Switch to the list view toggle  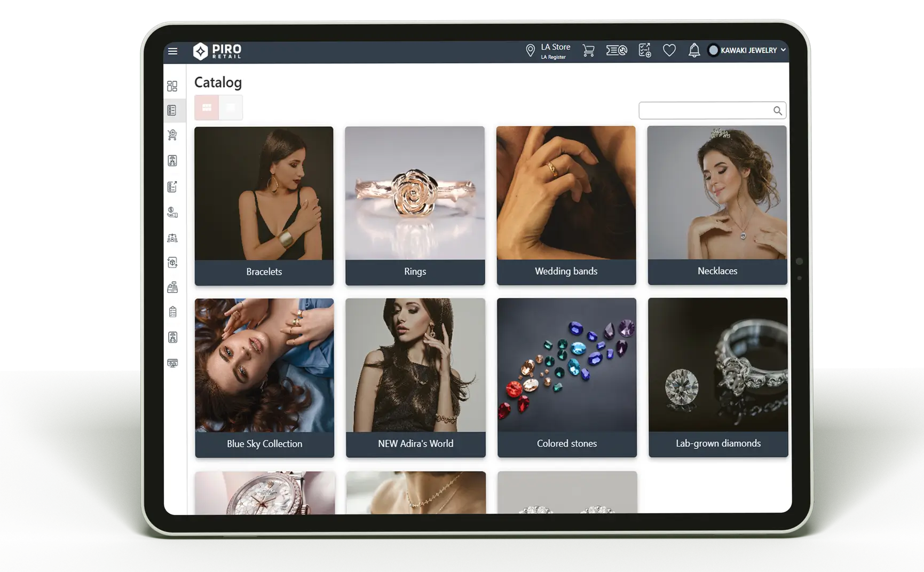(231, 107)
